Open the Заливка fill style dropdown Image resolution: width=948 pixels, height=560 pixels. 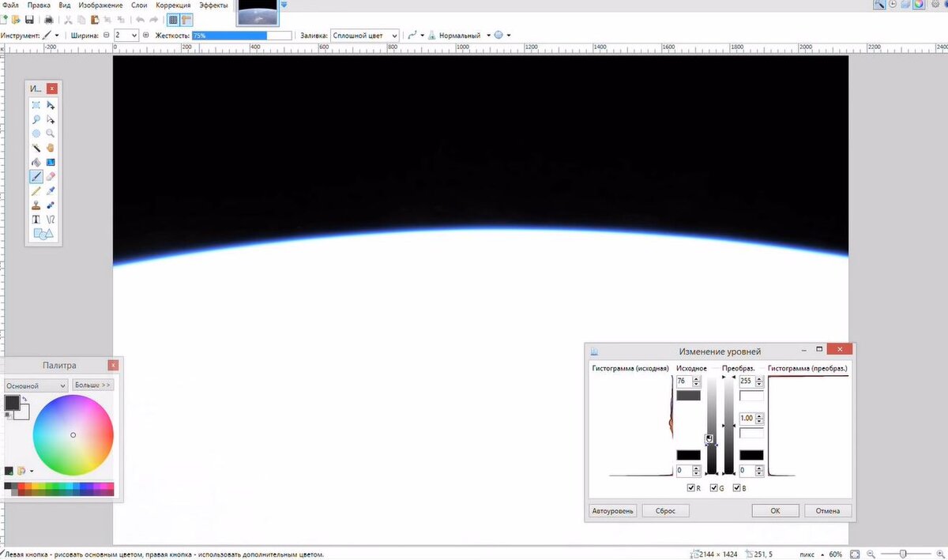click(365, 36)
